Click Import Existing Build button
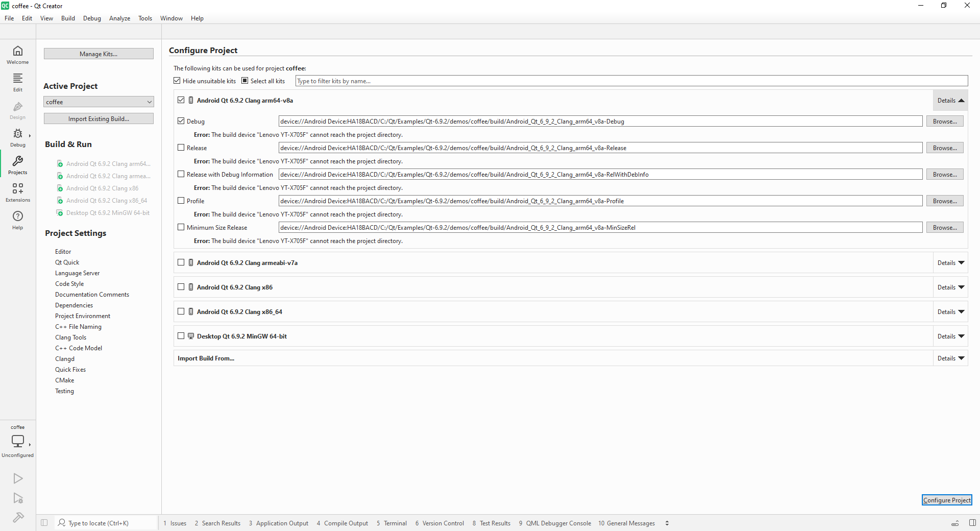980x531 pixels. tap(99, 118)
